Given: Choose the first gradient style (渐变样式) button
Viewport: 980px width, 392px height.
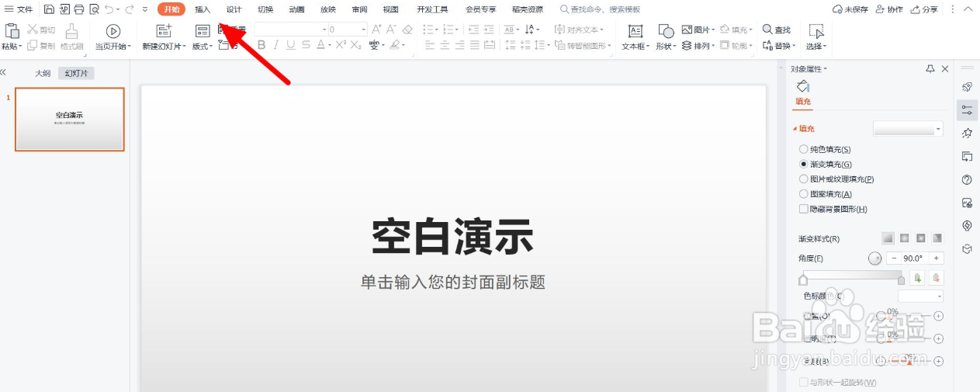Looking at the screenshot, I should (x=888, y=238).
